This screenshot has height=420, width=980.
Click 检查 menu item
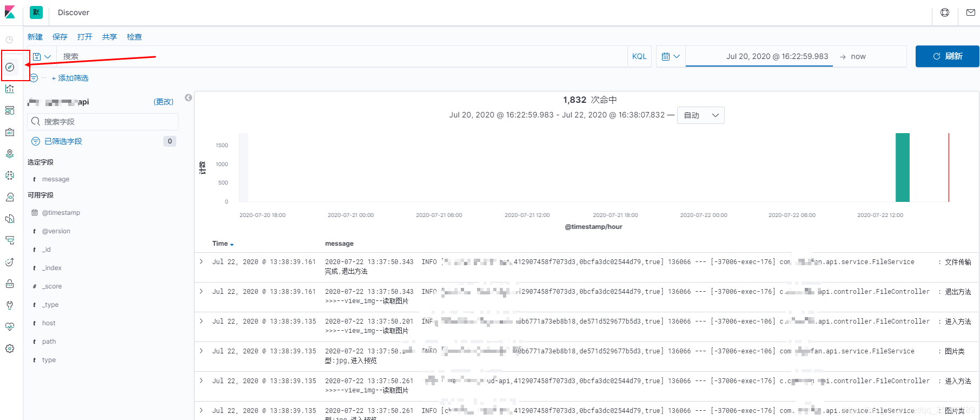(135, 37)
